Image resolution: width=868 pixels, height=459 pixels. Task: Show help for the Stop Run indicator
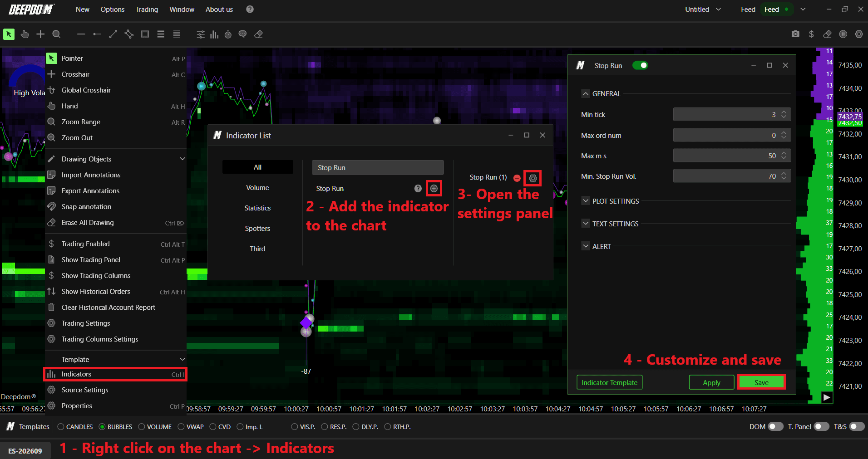[x=418, y=188]
